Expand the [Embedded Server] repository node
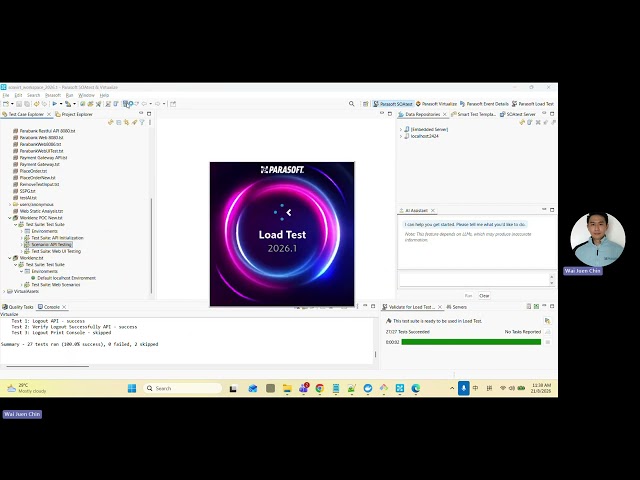This screenshot has height=480, width=640. [x=401, y=129]
